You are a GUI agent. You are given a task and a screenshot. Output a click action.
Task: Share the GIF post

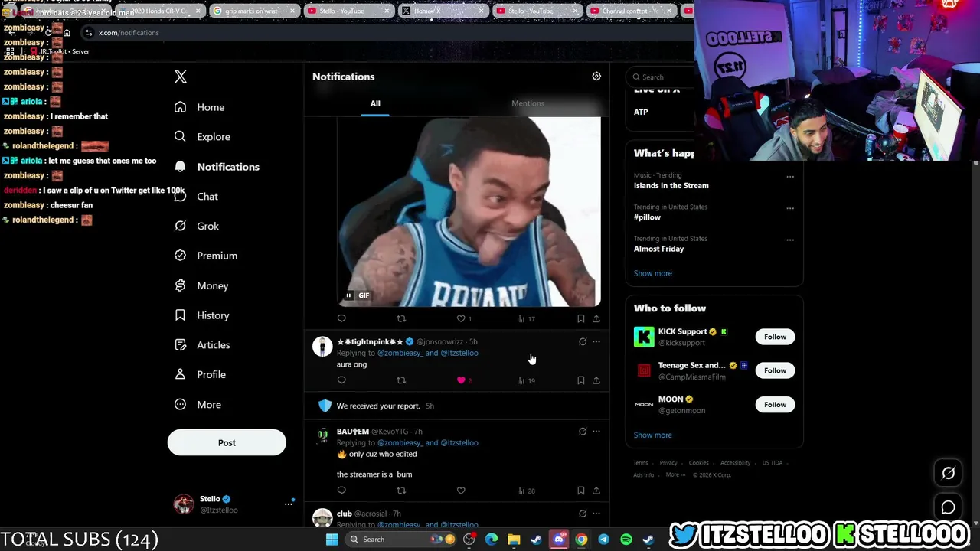click(596, 318)
